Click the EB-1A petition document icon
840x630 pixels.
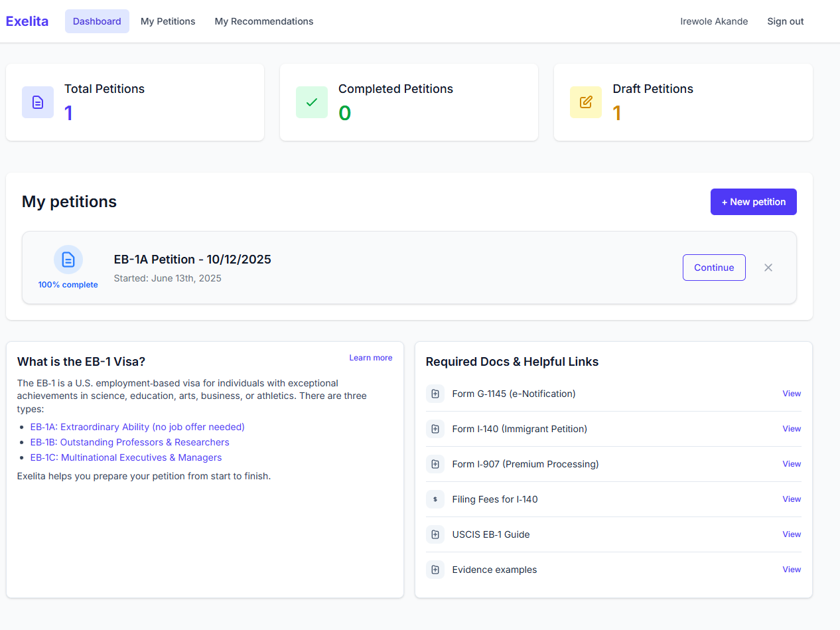pos(68,260)
